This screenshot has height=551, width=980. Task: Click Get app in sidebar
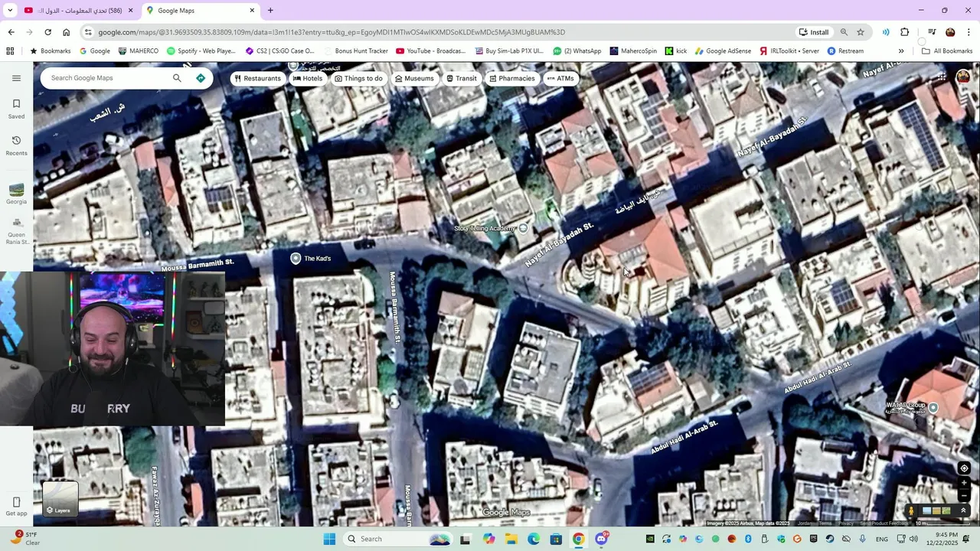pos(16,507)
